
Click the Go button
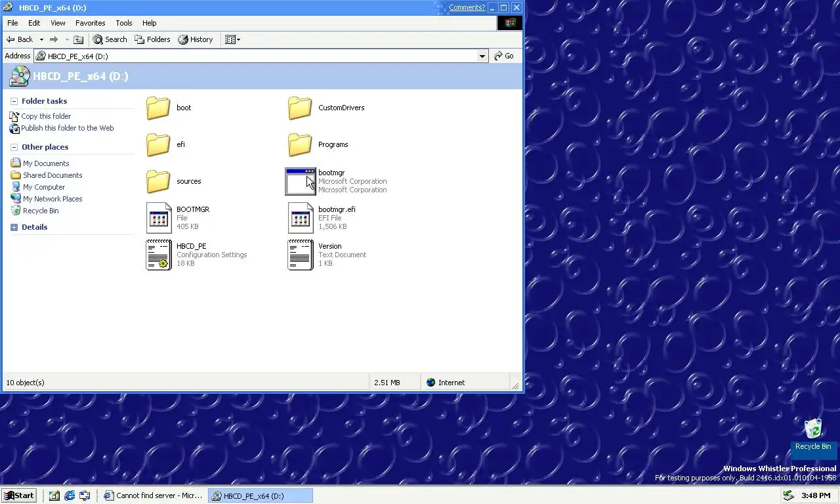pyautogui.click(x=504, y=56)
